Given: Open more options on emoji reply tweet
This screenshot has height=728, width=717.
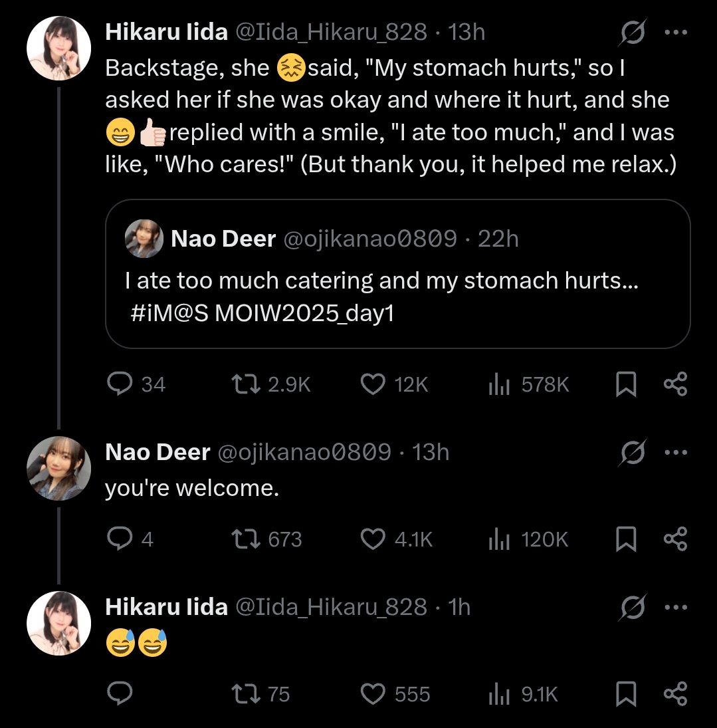Looking at the screenshot, I should [x=675, y=607].
